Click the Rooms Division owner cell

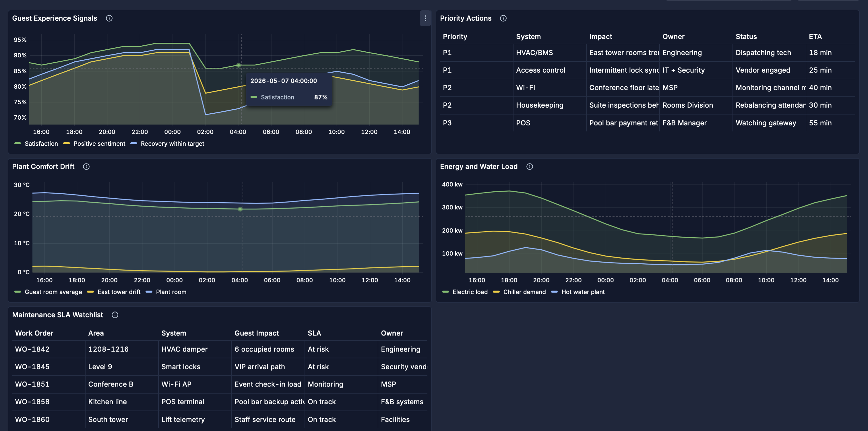pyautogui.click(x=696, y=105)
